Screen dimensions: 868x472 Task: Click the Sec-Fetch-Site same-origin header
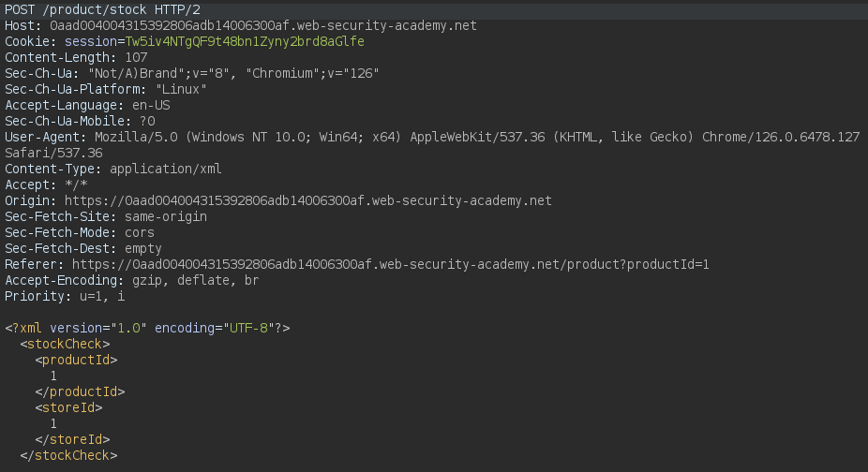pyautogui.click(x=106, y=217)
